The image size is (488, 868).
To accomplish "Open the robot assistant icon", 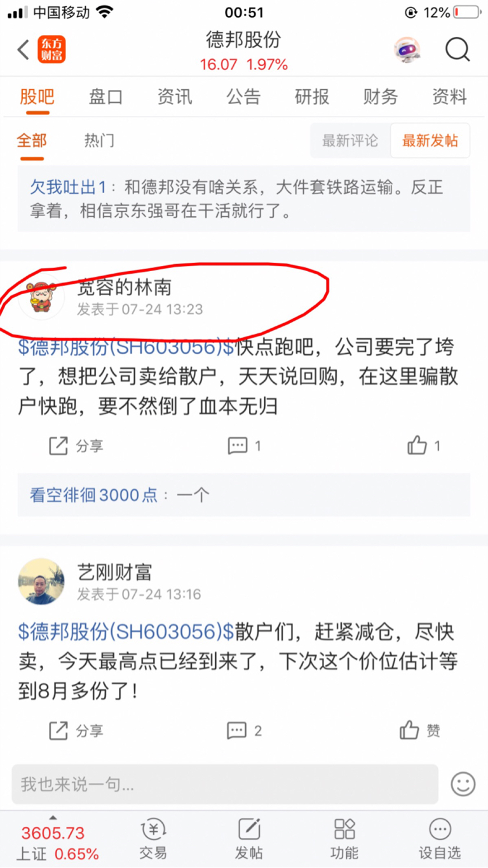I will coord(407,50).
